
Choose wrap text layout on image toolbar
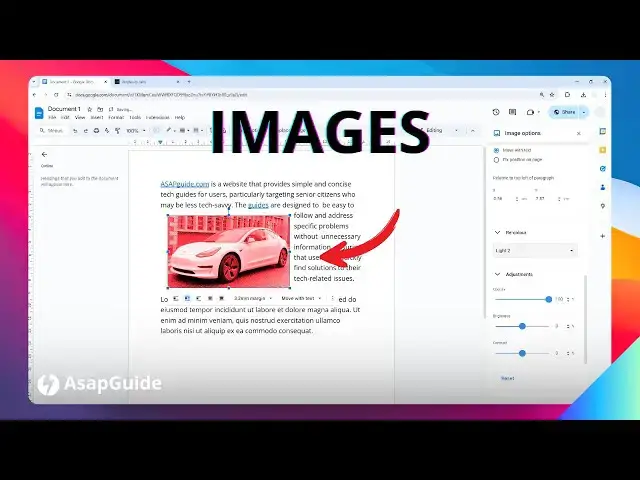click(x=187, y=298)
